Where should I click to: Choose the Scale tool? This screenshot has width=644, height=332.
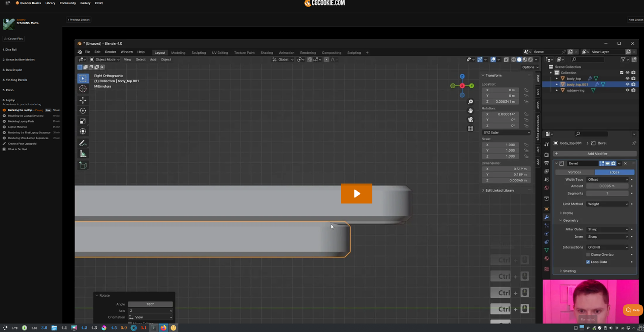pyautogui.click(x=83, y=121)
